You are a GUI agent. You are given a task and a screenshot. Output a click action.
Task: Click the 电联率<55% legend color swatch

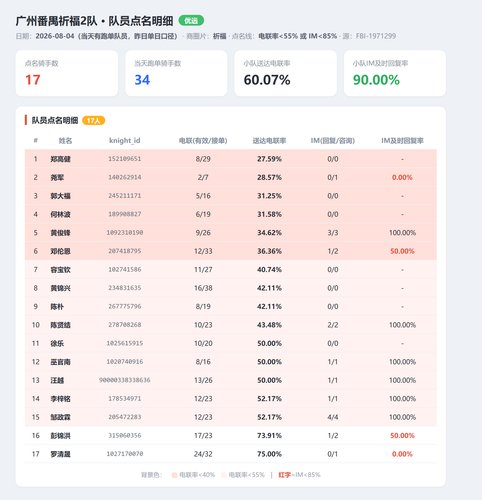pos(224,475)
